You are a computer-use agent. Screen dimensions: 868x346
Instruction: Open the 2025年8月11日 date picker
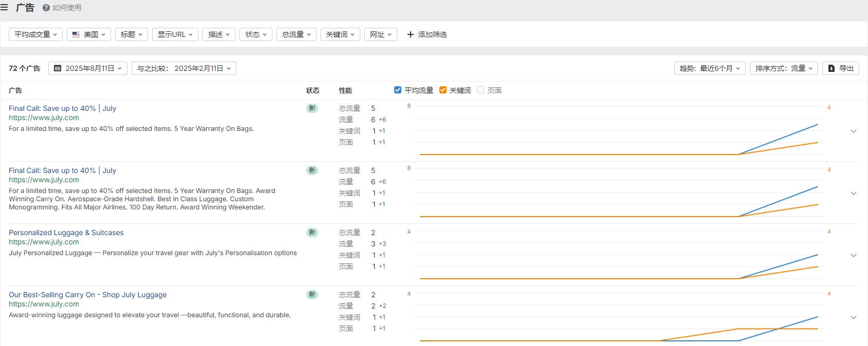[x=88, y=68]
